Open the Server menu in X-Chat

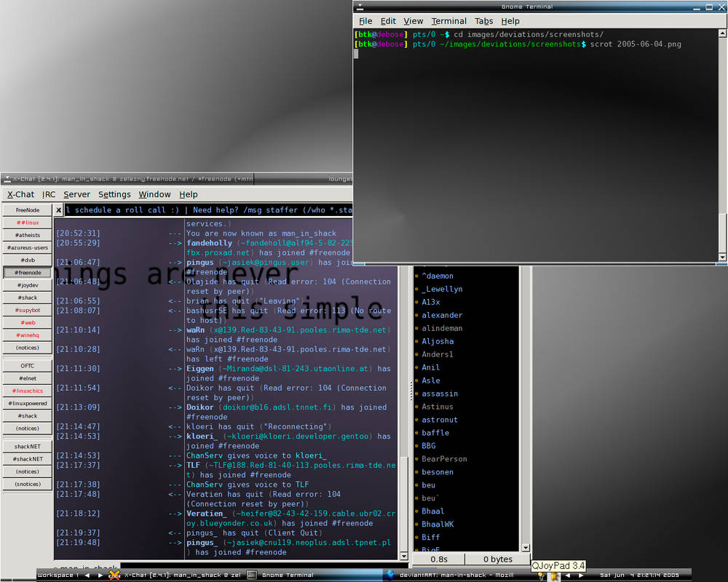pyautogui.click(x=76, y=194)
